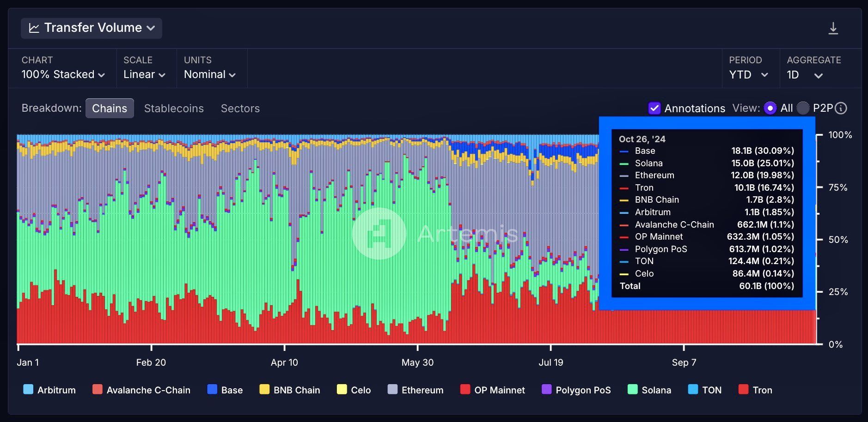Open the Transfer Volume metric dropdown
Screen dimensions: 868x422
[x=92, y=28]
